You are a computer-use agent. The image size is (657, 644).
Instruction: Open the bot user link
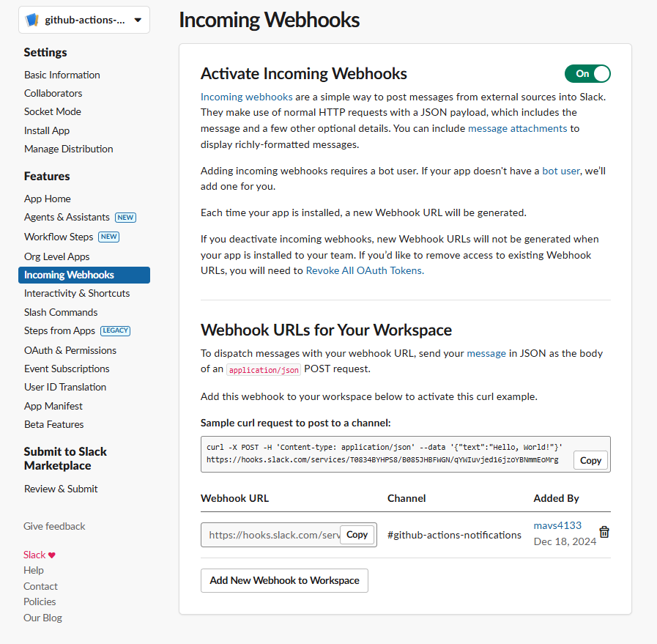pos(561,171)
